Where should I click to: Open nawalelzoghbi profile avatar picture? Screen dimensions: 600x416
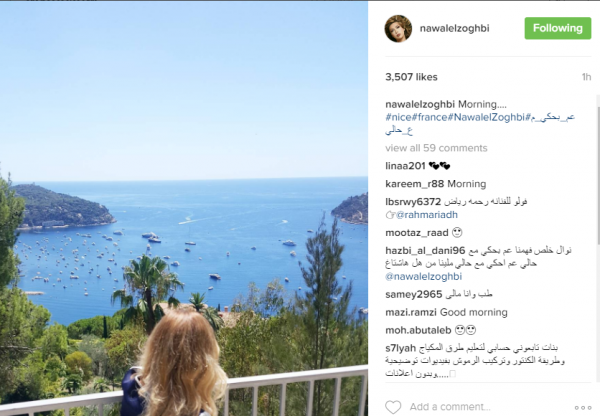click(x=398, y=29)
